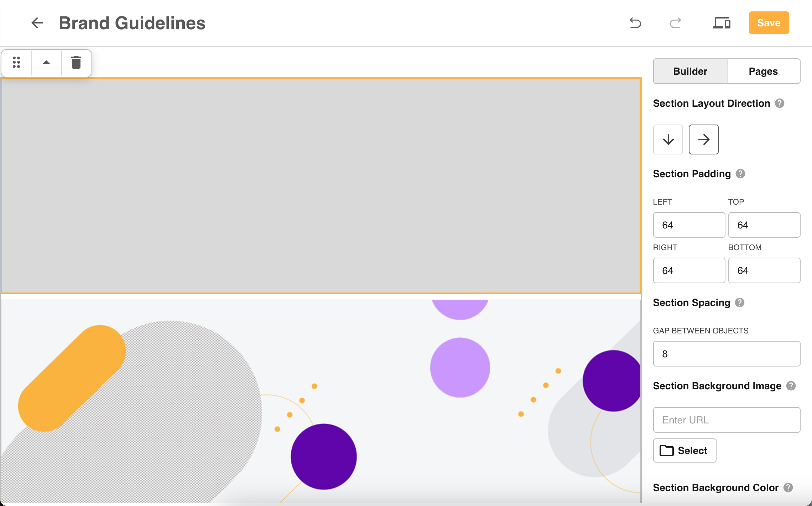Click Select to choose background image
Image resolution: width=812 pixels, height=506 pixels.
click(685, 450)
